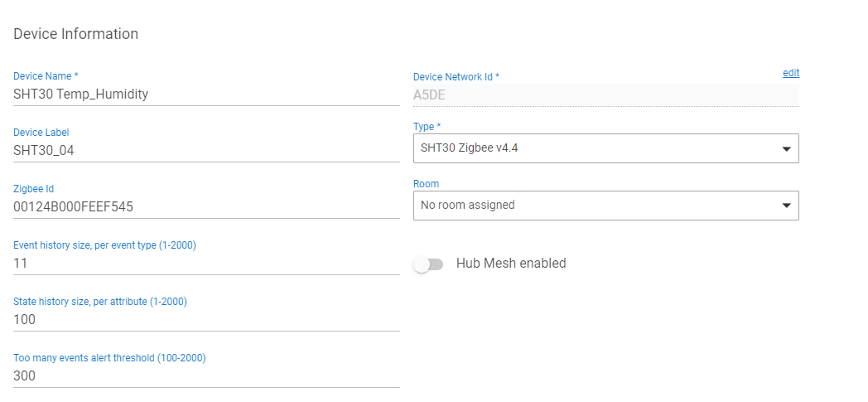Screen dimensions: 868x402
Task: Click the Device Name field label
Action: (46, 76)
